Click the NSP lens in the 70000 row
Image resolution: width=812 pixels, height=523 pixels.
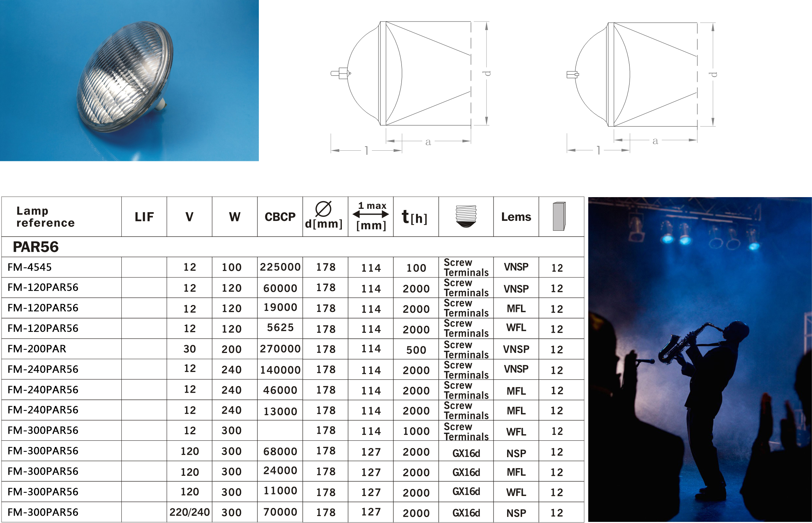point(516,513)
